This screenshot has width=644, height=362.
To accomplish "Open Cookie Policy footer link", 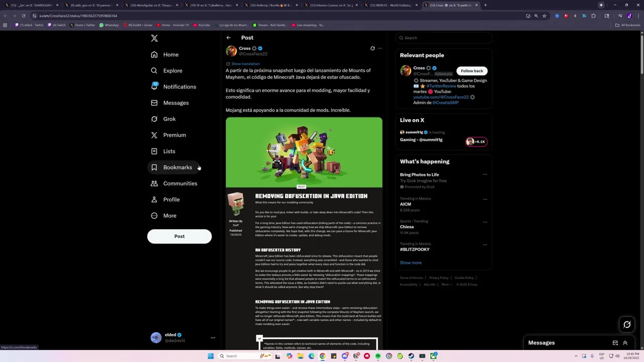I will click(x=464, y=278).
